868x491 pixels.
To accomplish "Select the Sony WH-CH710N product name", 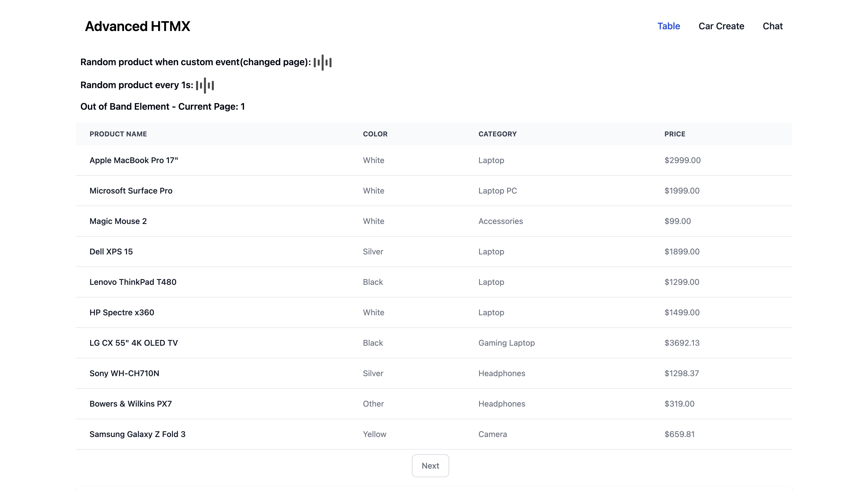I will (124, 373).
